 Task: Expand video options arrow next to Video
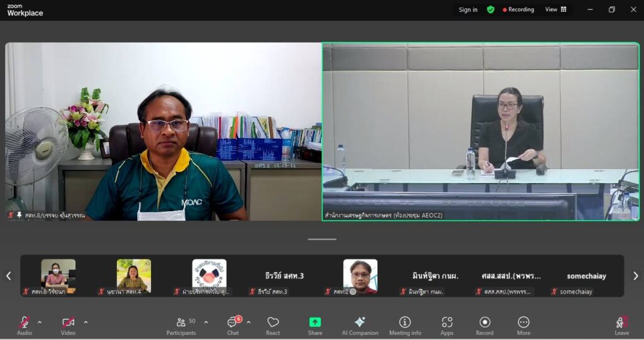(x=86, y=322)
